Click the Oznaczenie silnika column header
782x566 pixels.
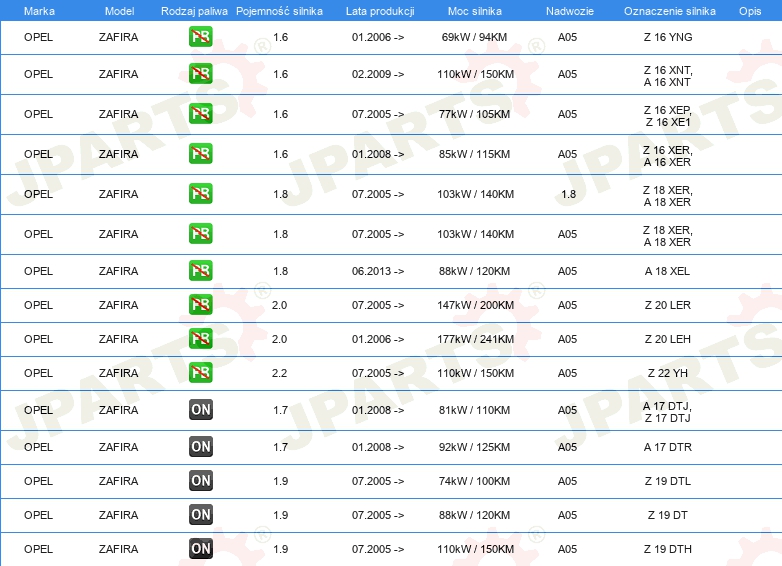pos(669,10)
